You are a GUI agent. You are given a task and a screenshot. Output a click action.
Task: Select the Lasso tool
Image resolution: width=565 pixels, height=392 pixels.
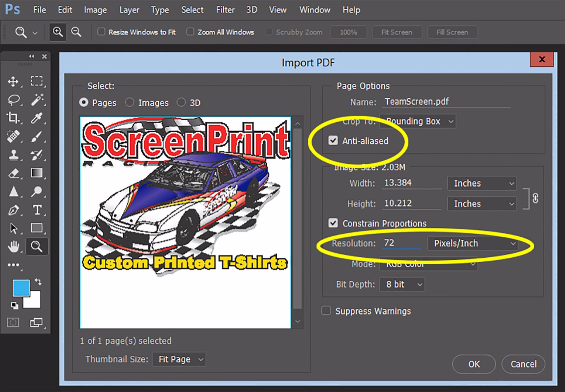pyautogui.click(x=14, y=99)
